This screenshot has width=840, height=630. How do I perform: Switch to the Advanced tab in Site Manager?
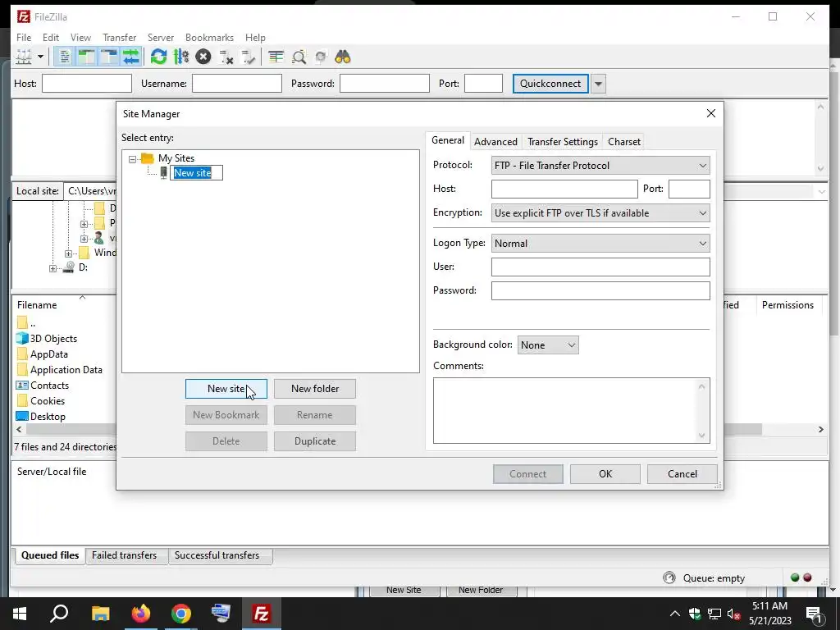[495, 141]
